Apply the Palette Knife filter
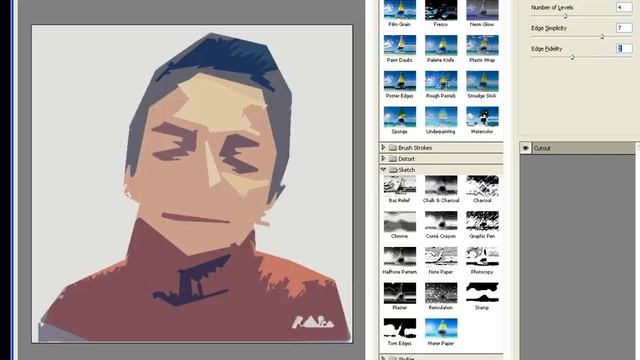 441,45
